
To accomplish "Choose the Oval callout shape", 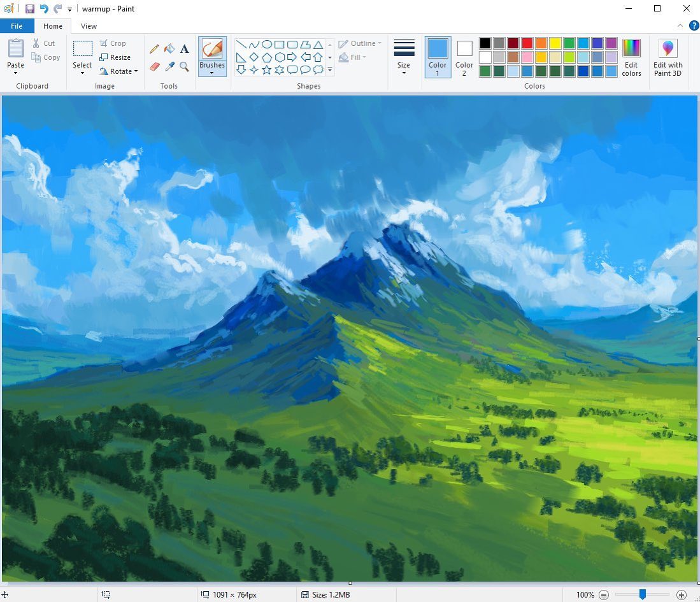I will (305, 69).
